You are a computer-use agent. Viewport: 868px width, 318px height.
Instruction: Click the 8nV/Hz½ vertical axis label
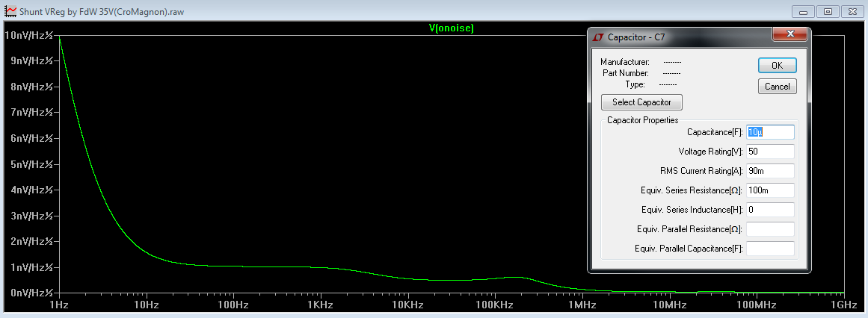coord(31,87)
